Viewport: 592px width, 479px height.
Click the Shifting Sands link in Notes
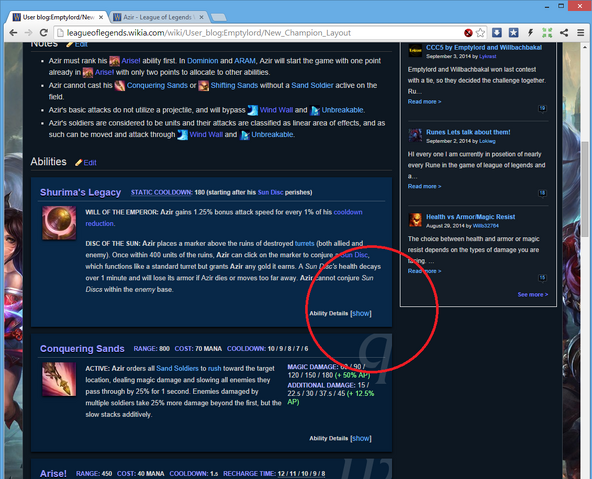tap(234, 85)
